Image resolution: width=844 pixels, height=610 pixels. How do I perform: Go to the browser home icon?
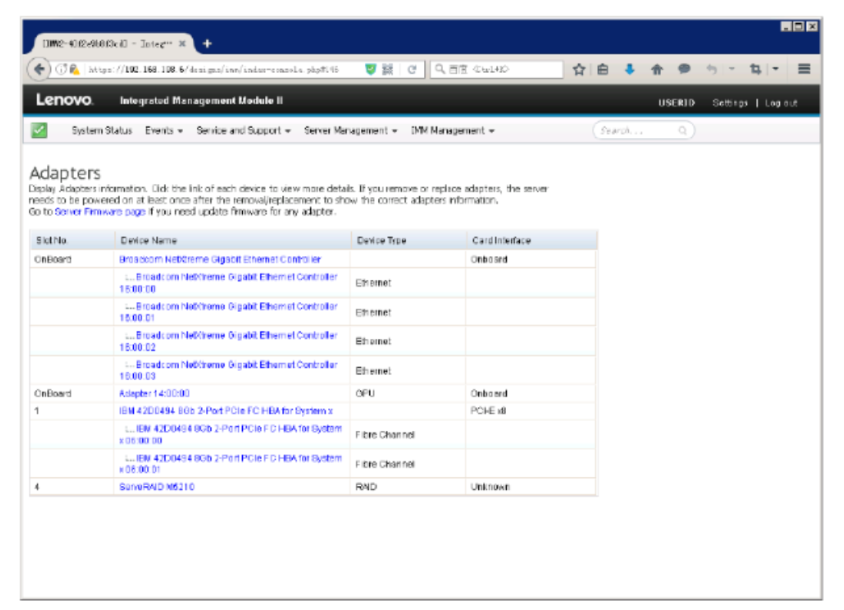[x=657, y=69]
